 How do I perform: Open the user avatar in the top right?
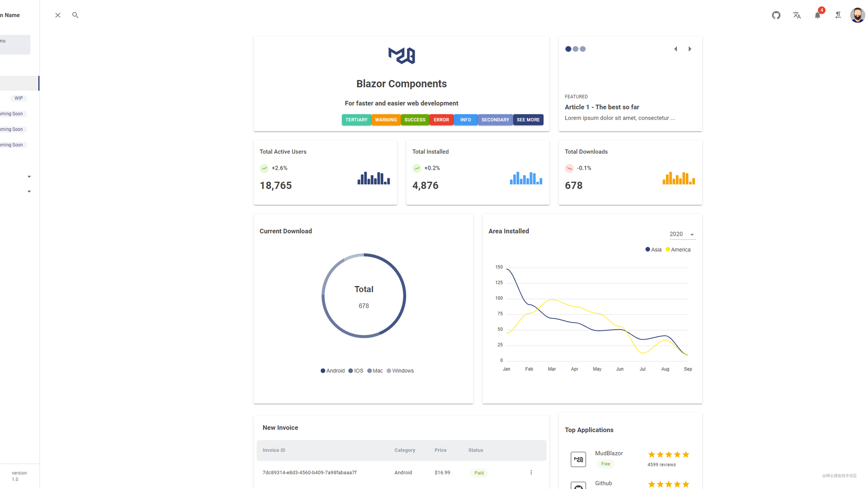pos(857,15)
